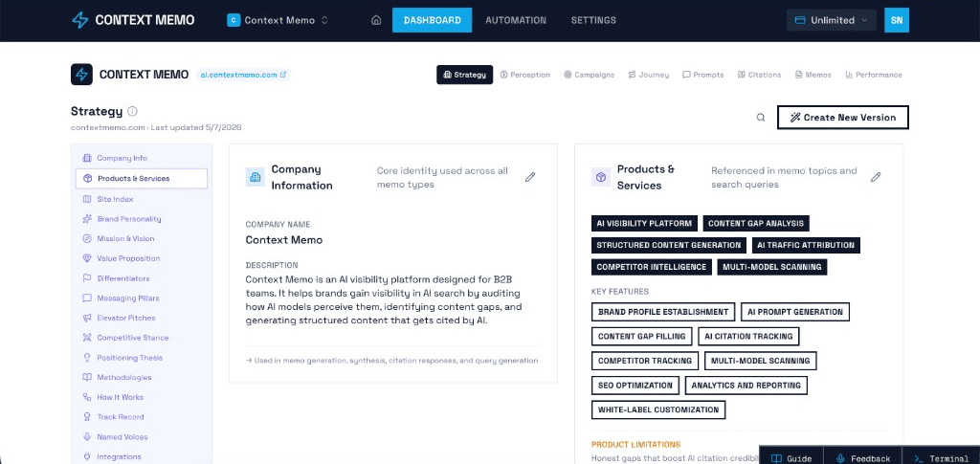Click the AI CITATION TRACKING feature tag
The width and height of the screenshot is (980, 464).
coord(748,337)
